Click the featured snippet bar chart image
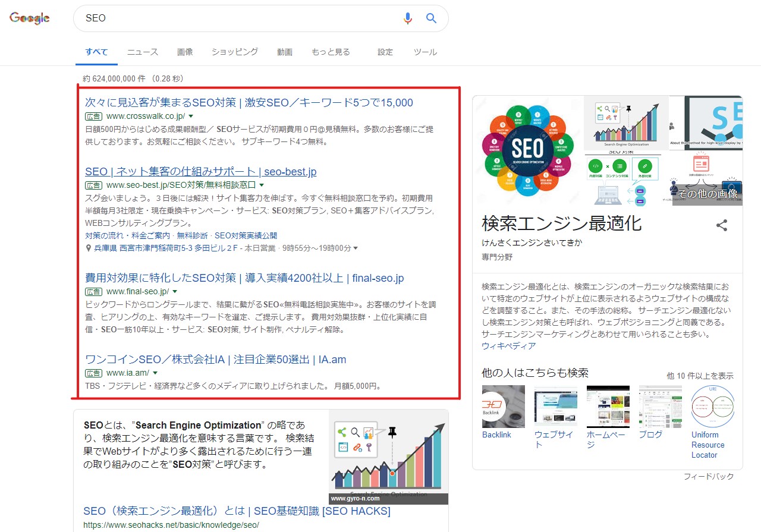 click(x=388, y=457)
